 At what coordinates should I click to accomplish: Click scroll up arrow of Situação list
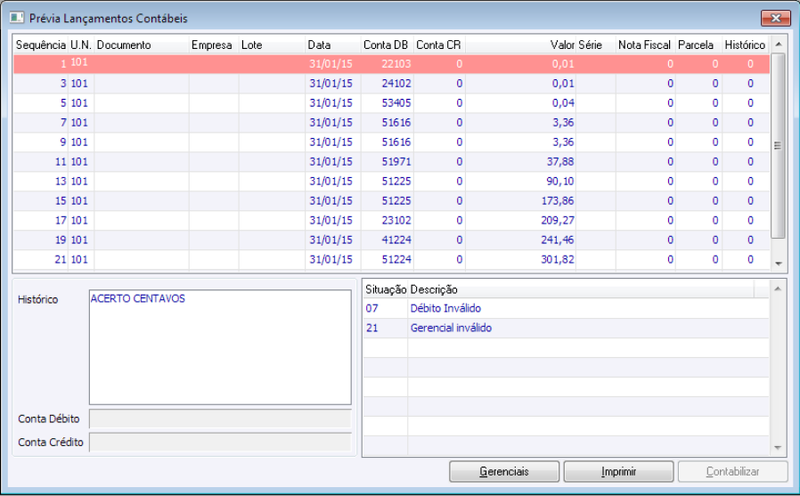pos(778,289)
